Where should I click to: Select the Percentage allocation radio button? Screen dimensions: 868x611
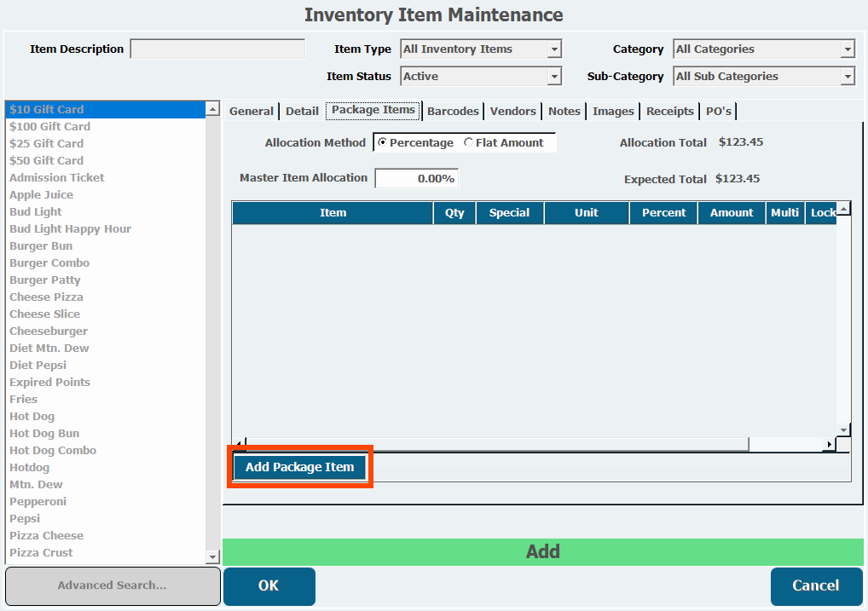[x=382, y=143]
